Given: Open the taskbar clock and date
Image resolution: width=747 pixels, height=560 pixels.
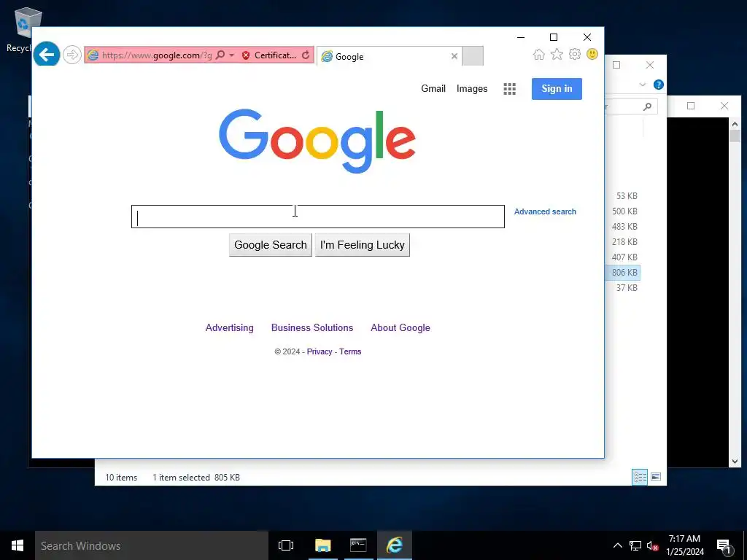Looking at the screenshot, I should click(x=684, y=545).
